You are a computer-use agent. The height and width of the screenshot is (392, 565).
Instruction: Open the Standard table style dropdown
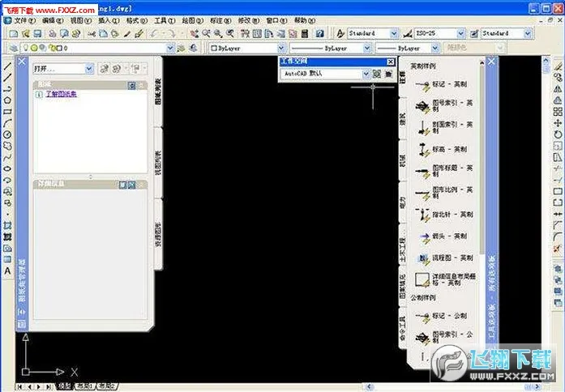(528, 34)
